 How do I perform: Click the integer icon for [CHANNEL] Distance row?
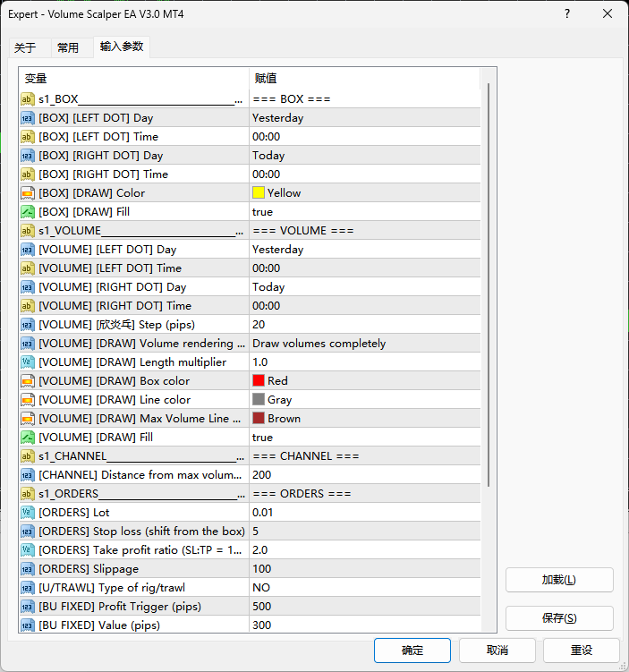[x=28, y=475]
